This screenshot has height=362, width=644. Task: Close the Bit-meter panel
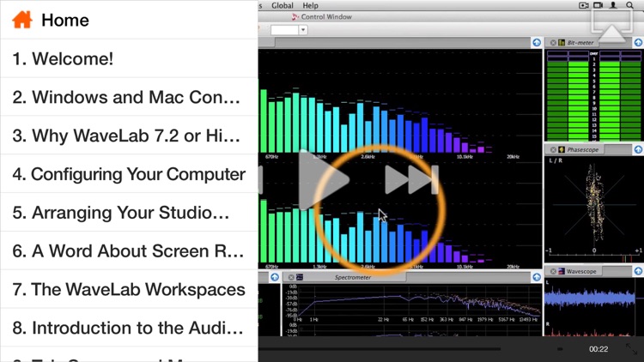coord(553,43)
